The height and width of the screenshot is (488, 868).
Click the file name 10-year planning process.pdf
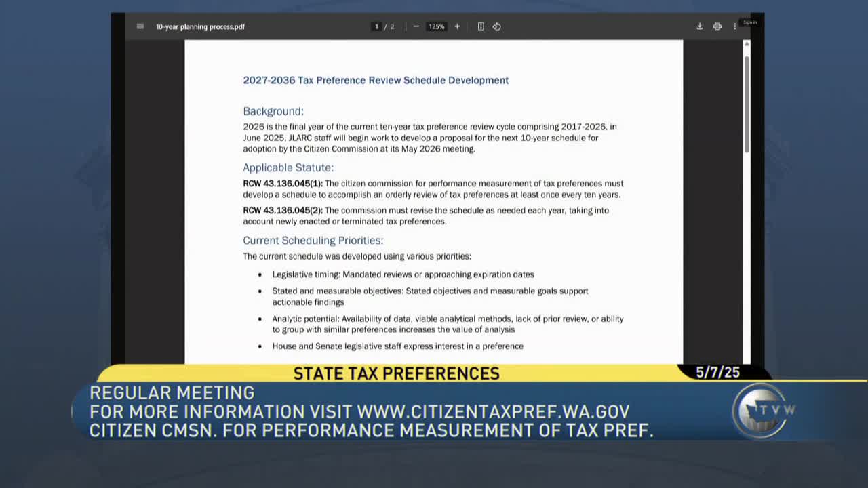click(200, 26)
